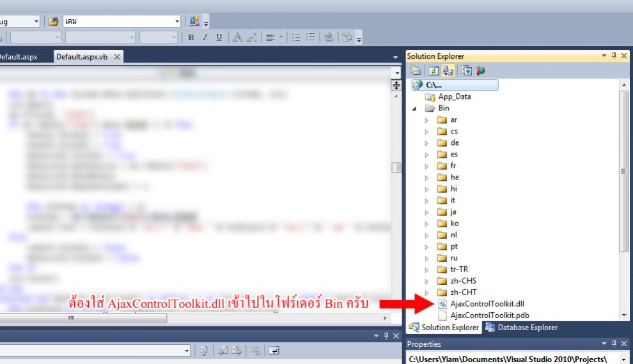Screen dimensions: 633x364
Task: Click the extensions icon next to the search box
Action: (194, 21)
